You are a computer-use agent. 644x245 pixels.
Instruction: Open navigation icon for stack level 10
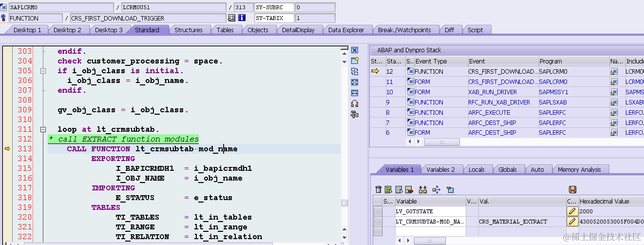615,92
